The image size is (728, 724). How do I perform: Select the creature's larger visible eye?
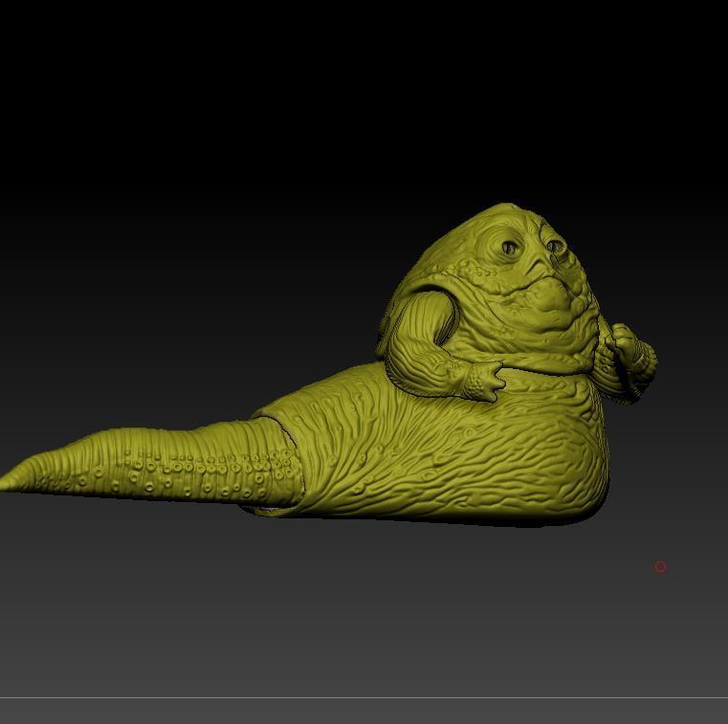(511, 249)
